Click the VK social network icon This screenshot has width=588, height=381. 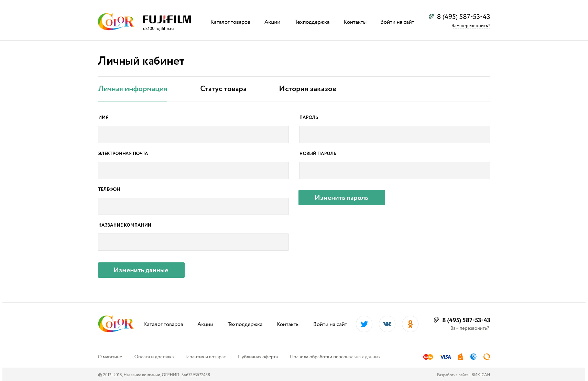coord(387,324)
